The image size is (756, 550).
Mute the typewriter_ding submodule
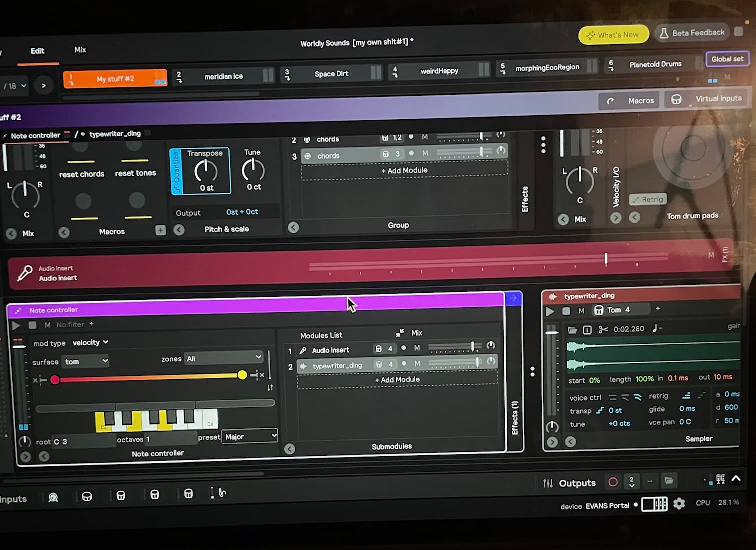click(417, 364)
